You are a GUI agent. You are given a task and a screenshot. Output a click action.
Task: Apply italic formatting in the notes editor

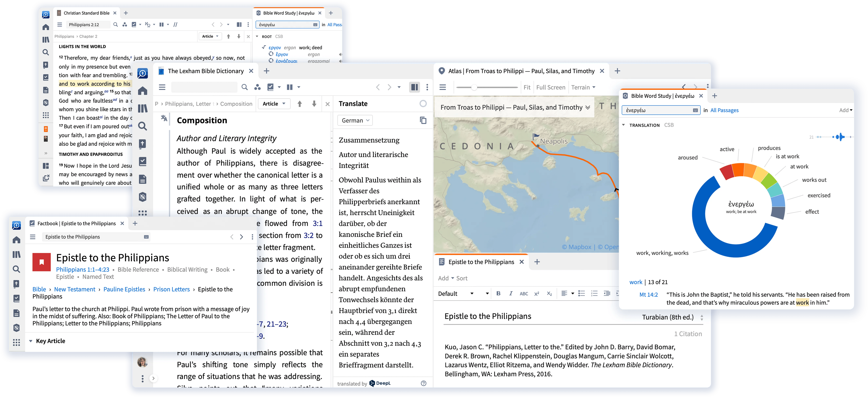coord(511,293)
